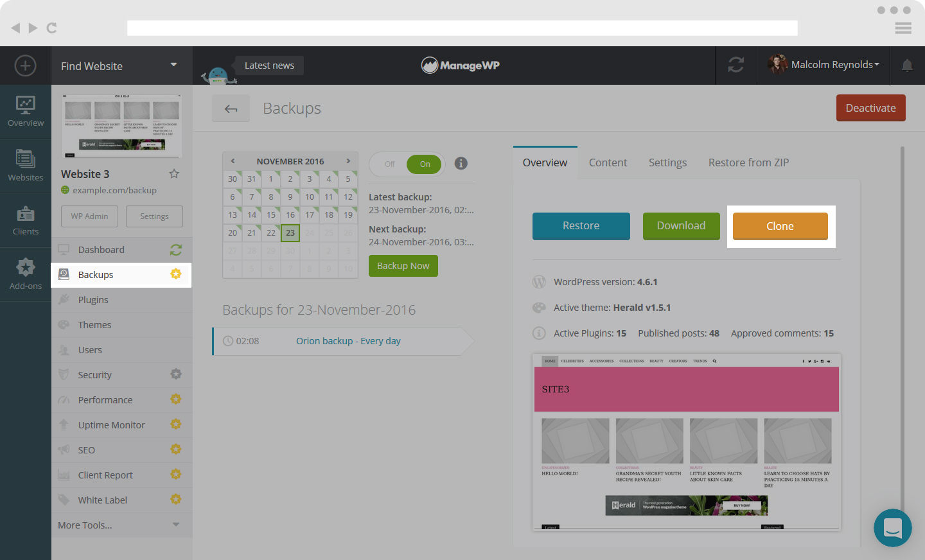Click the browser hamburger menu icon

click(903, 28)
